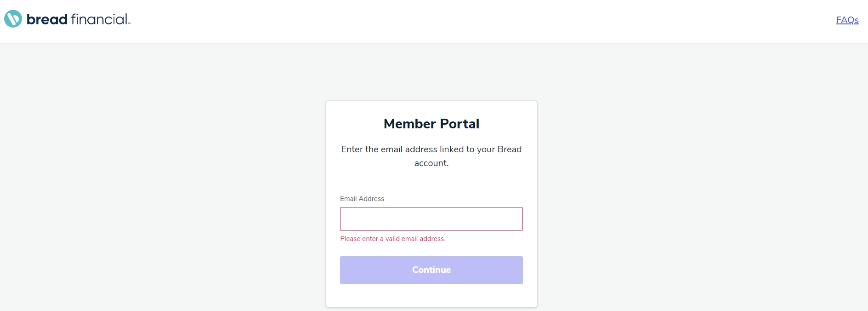Click the word "Member" in the card title
This screenshot has width=868, height=311.
[x=409, y=124]
